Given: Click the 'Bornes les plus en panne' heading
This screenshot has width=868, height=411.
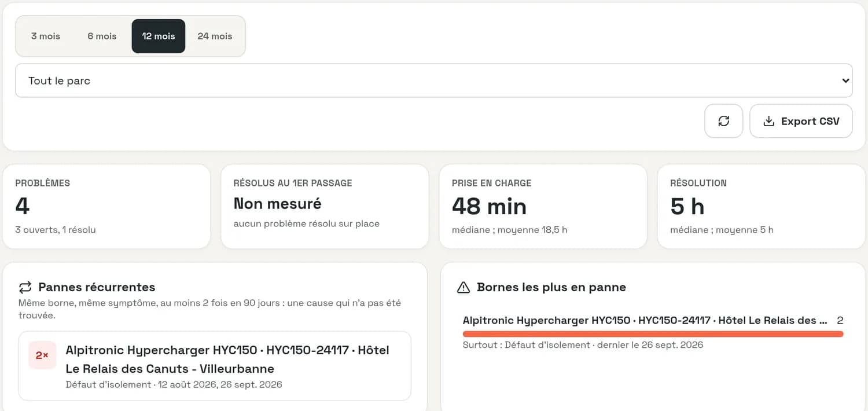Looking at the screenshot, I should [551, 287].
